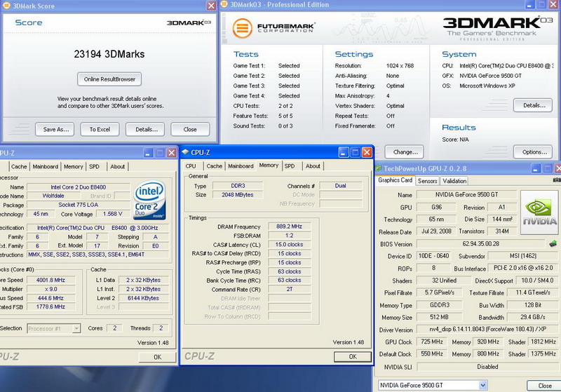561x392 pixels.
Task: Click GPU Clock value 725 MHz
Action: [x=432, y=342]
